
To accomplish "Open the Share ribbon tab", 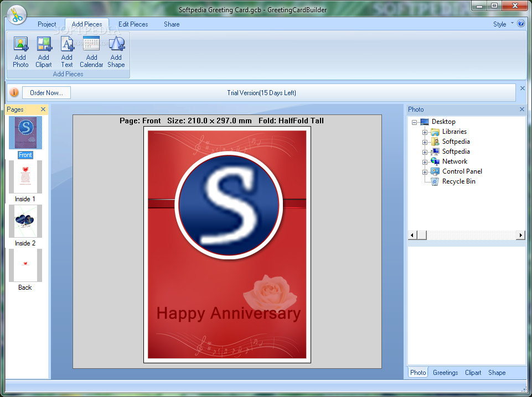I will click(172, 24).
